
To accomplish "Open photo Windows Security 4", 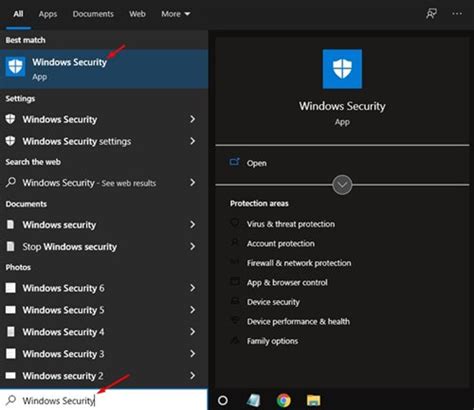I will point(104,332).
